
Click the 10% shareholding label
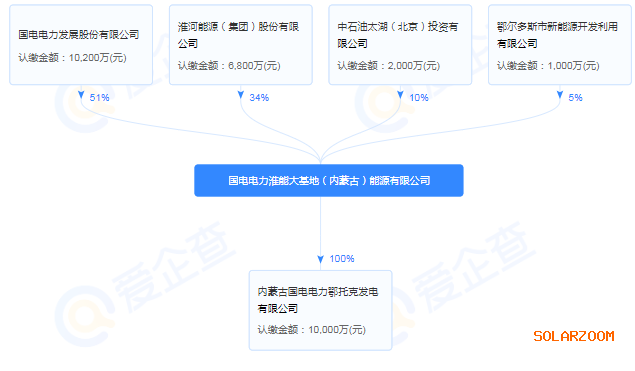coord(419,98)
